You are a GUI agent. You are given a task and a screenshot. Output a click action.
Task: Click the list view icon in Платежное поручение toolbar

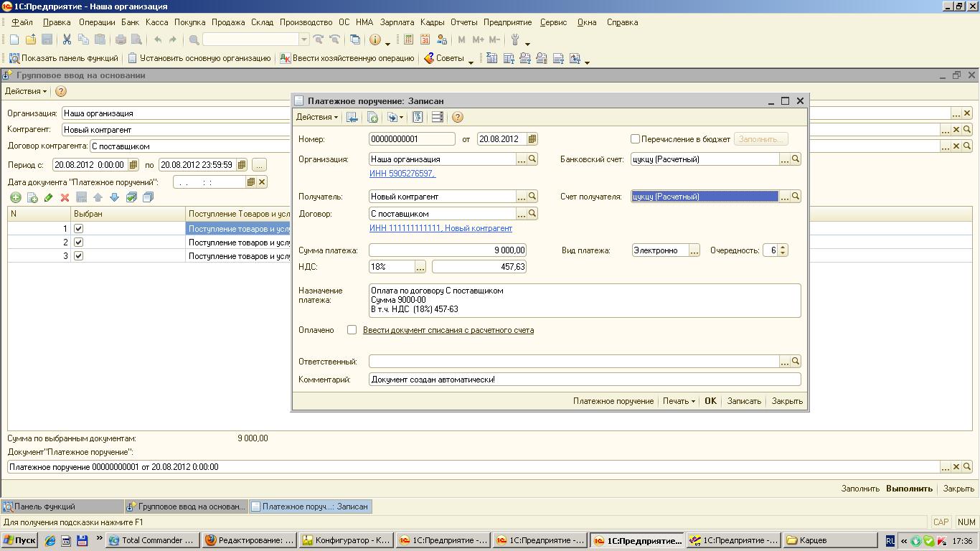[437, 117]
